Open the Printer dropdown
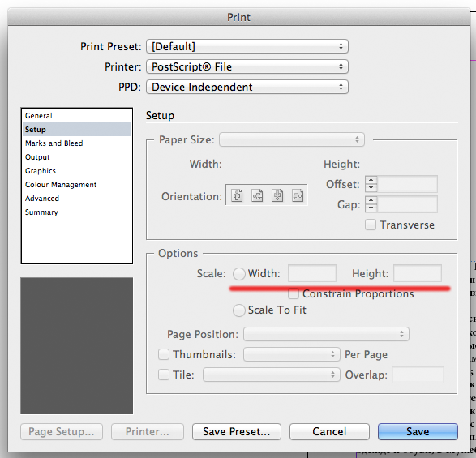Viewport: 476px width, 458px height. [247, 66]
